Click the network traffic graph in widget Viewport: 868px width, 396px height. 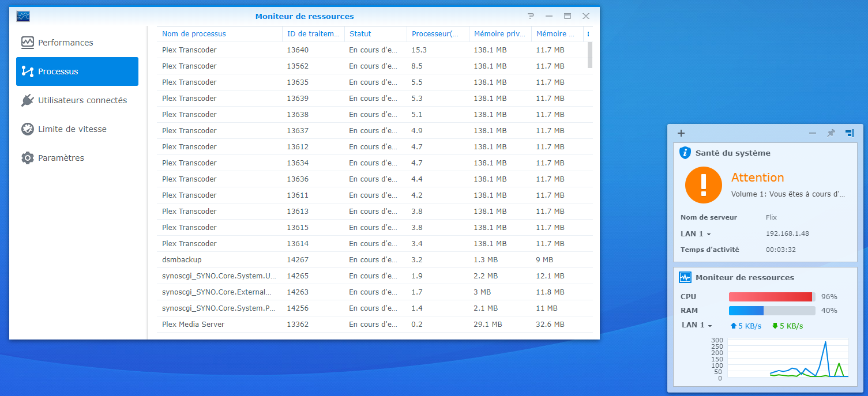coord(788,358)
